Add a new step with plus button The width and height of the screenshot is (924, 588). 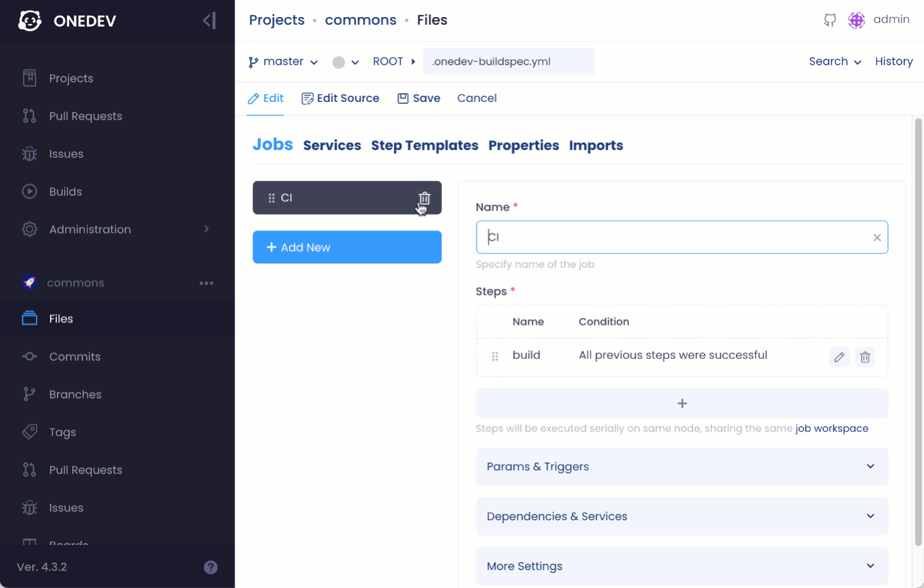coord(682,403)
